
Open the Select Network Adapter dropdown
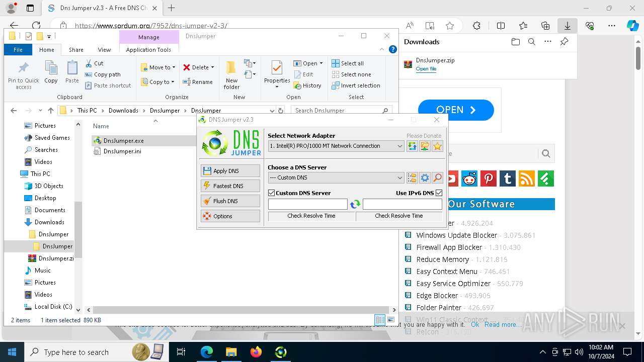[x=336, y=146]
